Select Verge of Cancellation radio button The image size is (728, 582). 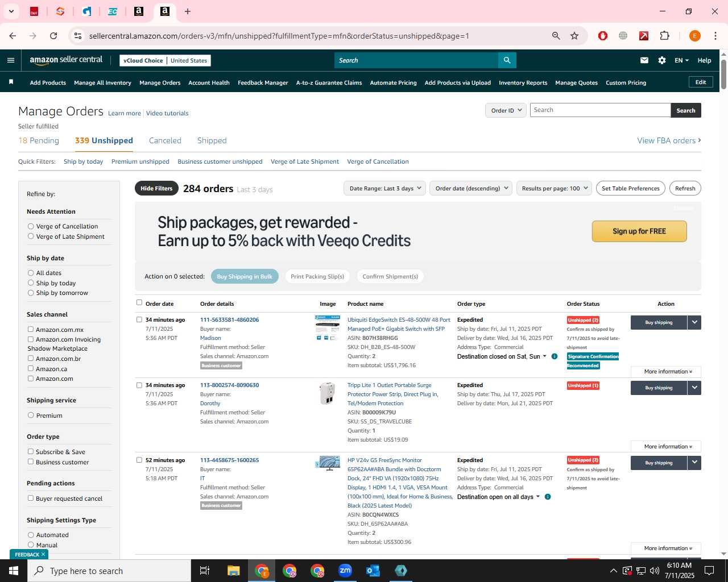(x=31, y=226)
